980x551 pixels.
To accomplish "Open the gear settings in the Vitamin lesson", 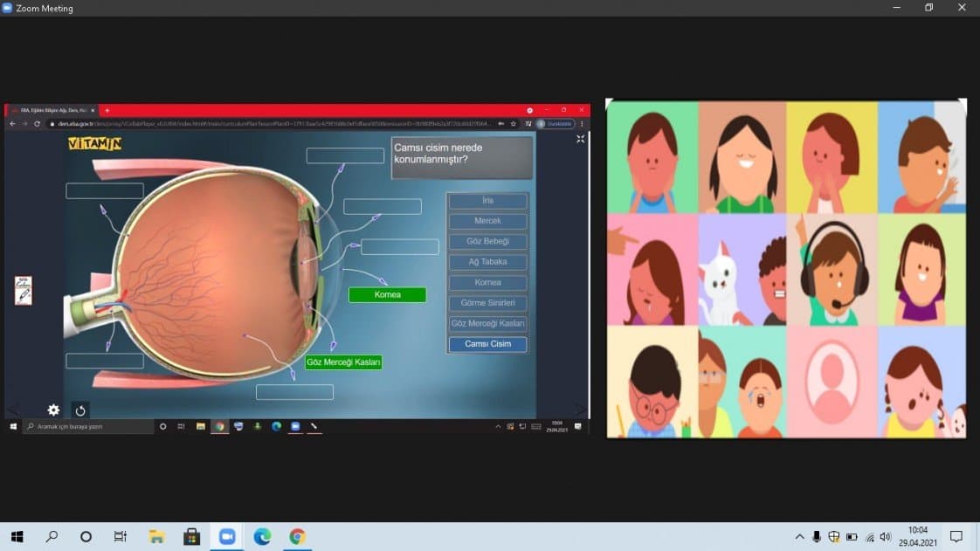I will click(x=54, y=410).
